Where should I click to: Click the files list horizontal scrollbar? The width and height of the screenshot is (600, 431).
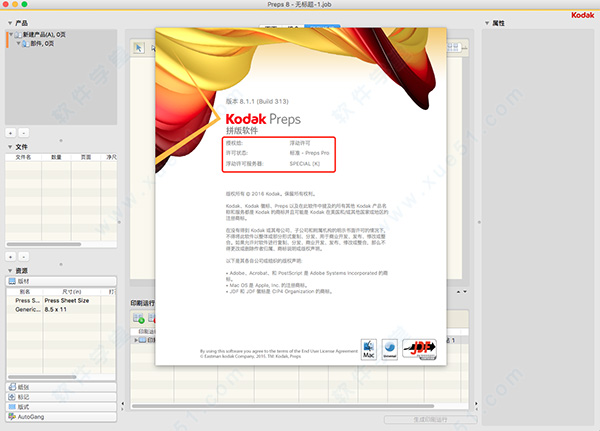click(x=44, y=244)
